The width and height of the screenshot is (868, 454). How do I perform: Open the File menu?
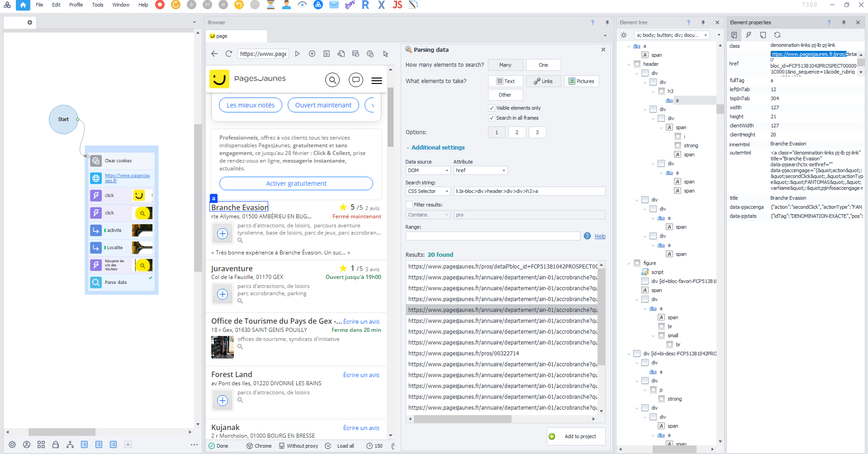pos(39,5)
